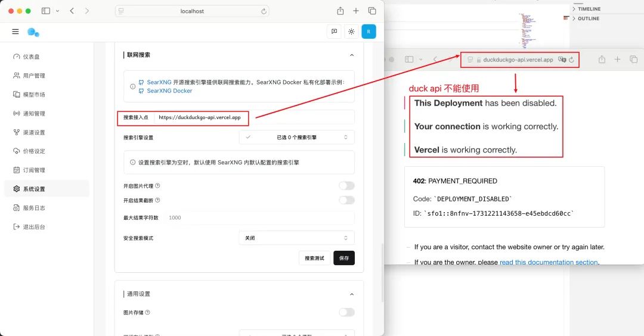Go back in the localhost Safari window
The image size is (644, 336).
pyautogui.click(x=72, y=11)
